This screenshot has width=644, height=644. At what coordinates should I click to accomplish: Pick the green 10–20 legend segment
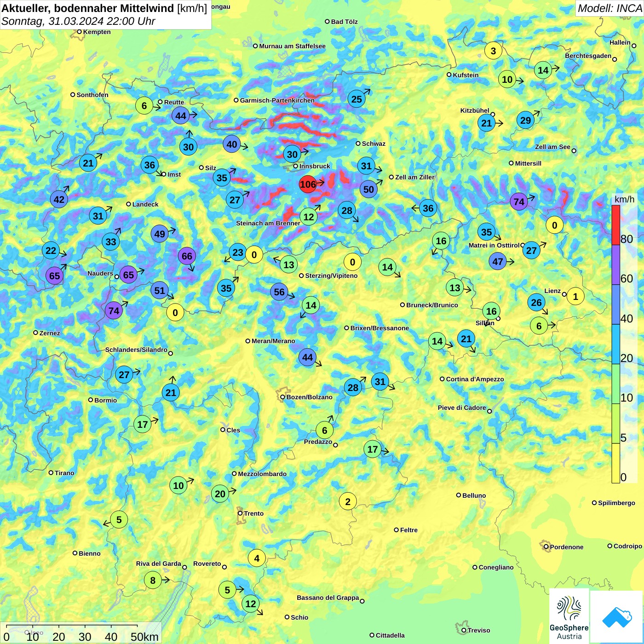(x=615, y=384)
